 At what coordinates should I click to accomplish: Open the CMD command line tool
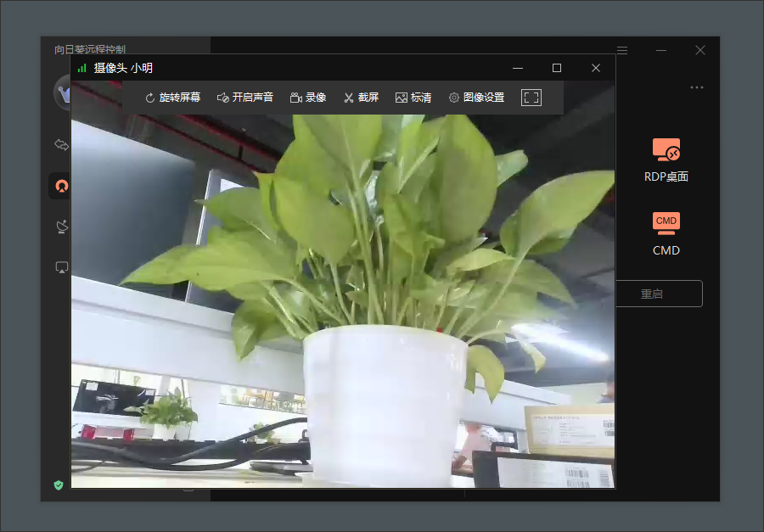pos(666,233)
